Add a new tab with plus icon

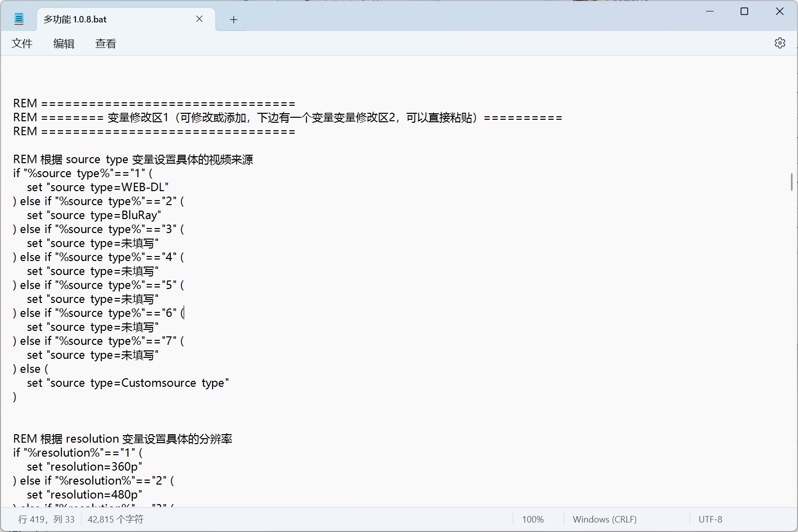[x=234, y=20]
